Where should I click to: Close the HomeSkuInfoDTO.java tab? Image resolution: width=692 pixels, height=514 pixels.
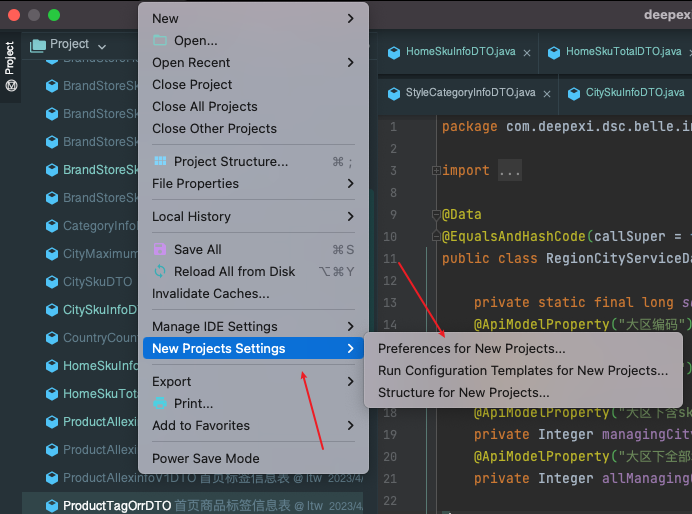[x=525, y=52]
